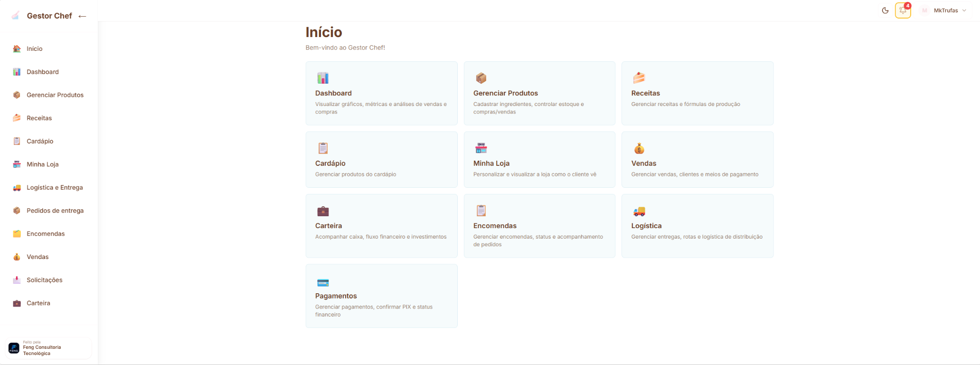
Task: Click the Carteira briefcase icon in sidebar
Action: click(x=17, y=303)
